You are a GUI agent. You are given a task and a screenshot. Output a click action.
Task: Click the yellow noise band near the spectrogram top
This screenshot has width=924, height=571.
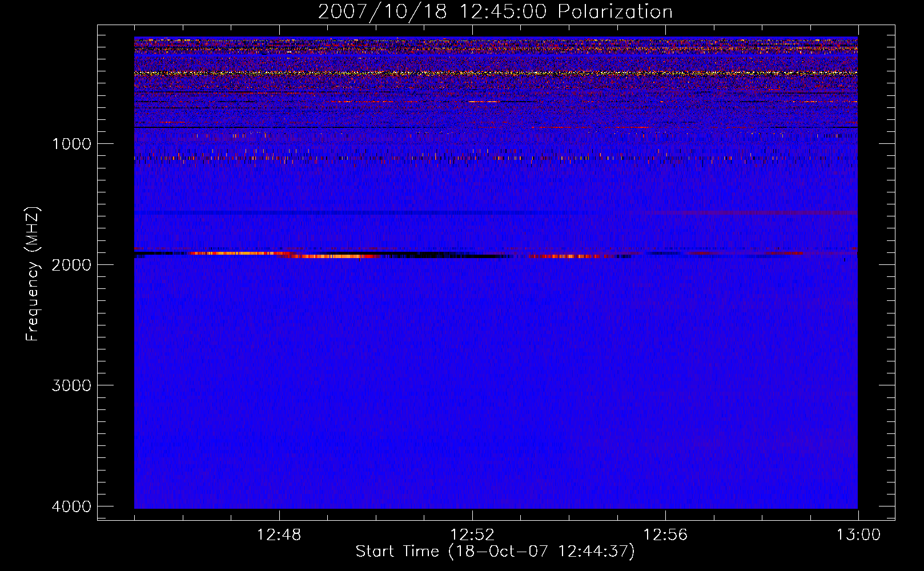(x=496, y=73)
